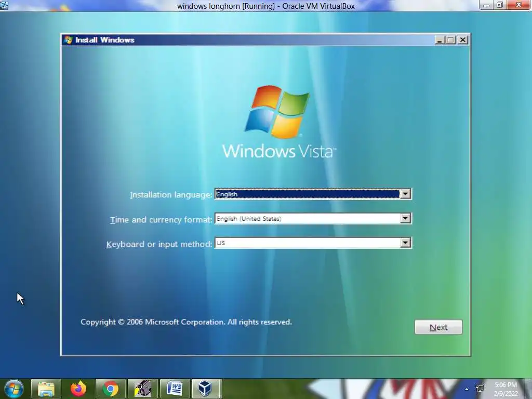532x399 pixels.
Task: Open the Installation language dropdown arrow
Action: [405, 194]
